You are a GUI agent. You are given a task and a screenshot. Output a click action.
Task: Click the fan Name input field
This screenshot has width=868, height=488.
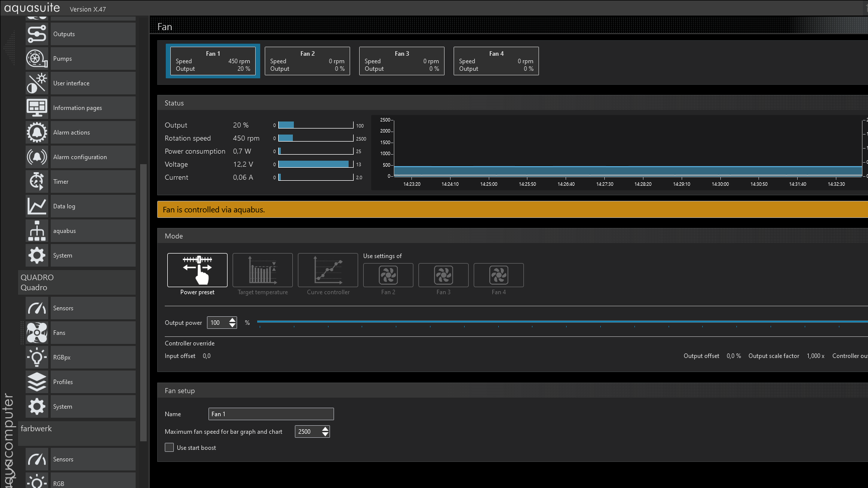(x=271, y=414)
